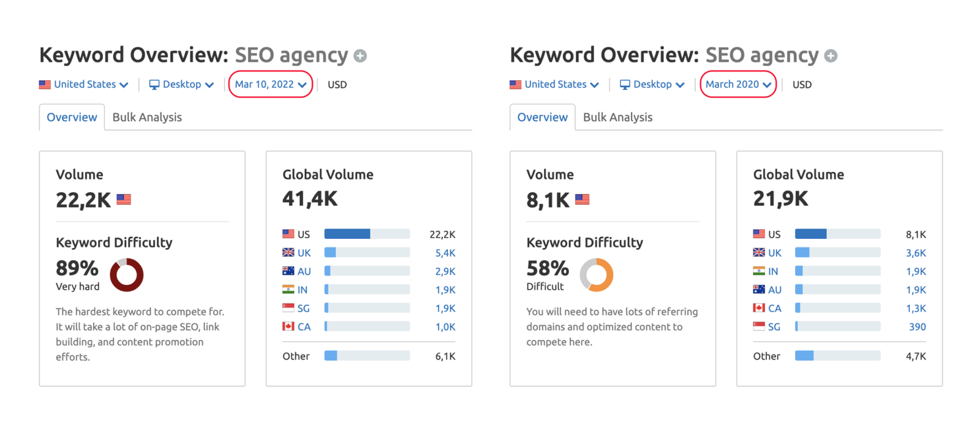The width and height of the screenshot is (980, 433).
Task: Click plus icon beside left SEO agency title
Action: click(x=360, y=56)
